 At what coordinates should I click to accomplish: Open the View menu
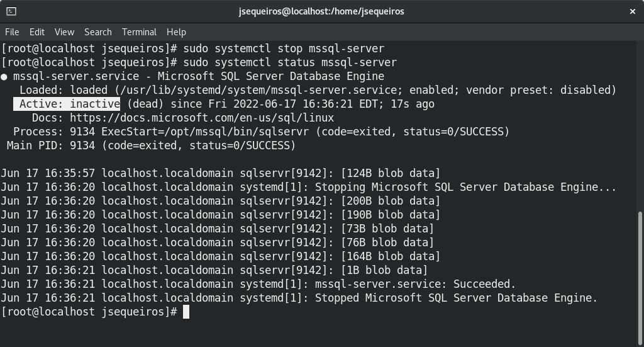click(65, 32)
